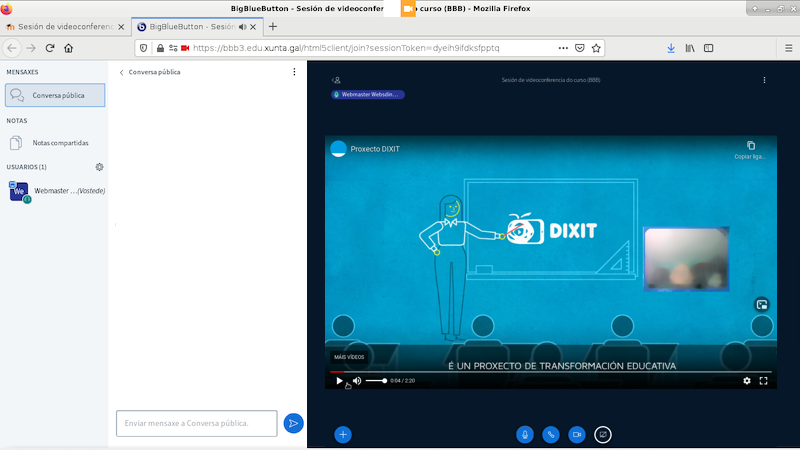Adjust the video volume slider

coord(376,381)
